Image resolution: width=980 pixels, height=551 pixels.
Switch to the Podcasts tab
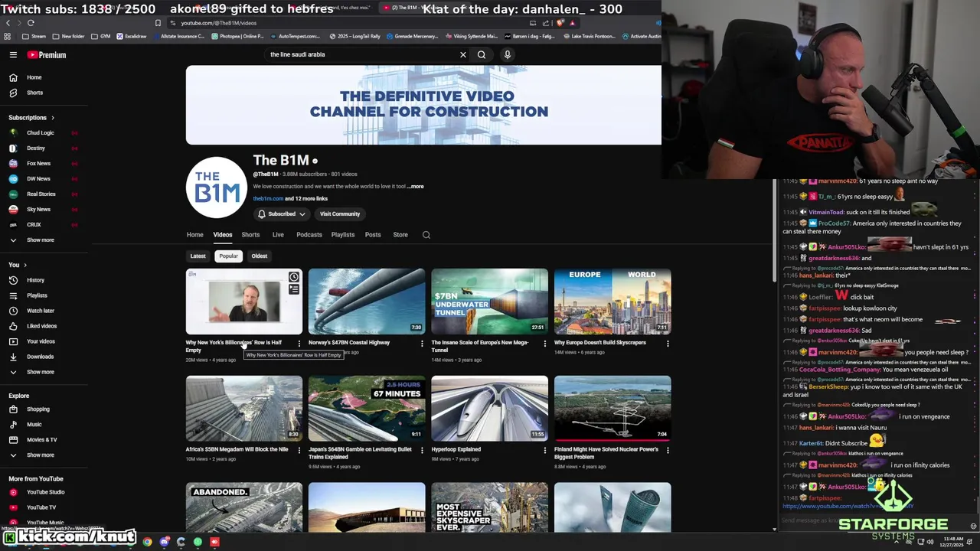309,235
